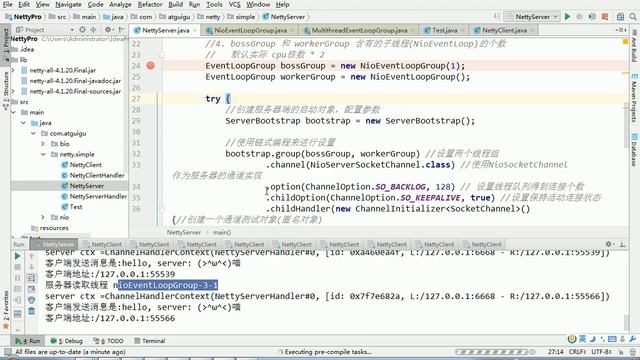Expand netty-all-4.1.20.Final-sources.jar node

pos(13,91)
